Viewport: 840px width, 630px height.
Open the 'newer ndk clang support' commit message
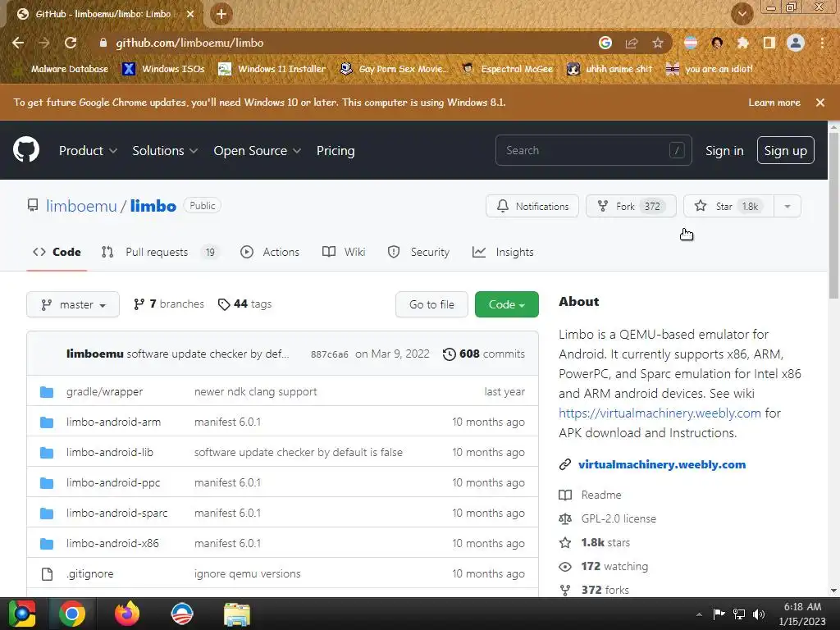tap(256, 391)
